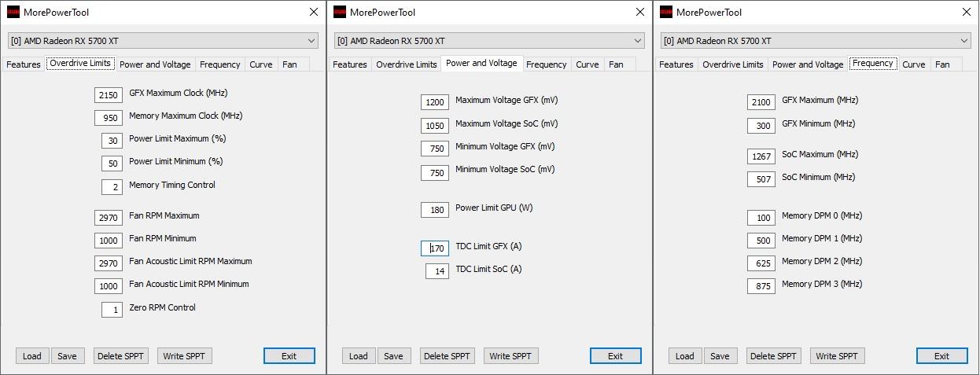Click TDC Limit GFX field
The width and height of the screenshot is (980, 375).
click(435, 248)
